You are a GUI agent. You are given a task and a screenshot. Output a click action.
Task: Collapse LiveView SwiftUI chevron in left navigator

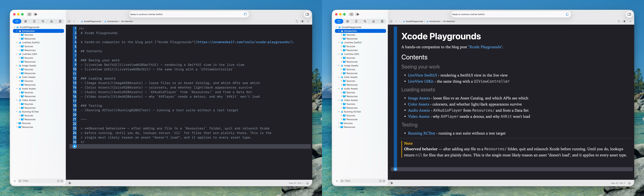coord(17,42)
